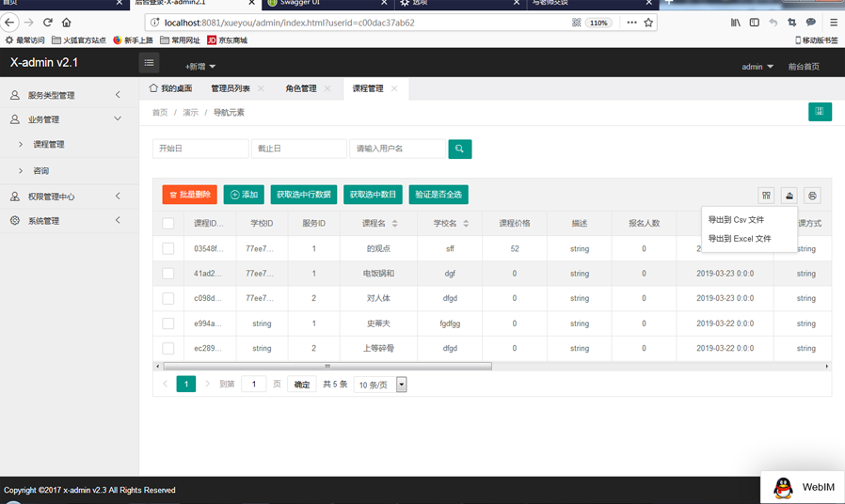Click the 首页 breadcrumb link
The width and height of the screenshot is (845, 504).
pos(160,113)
